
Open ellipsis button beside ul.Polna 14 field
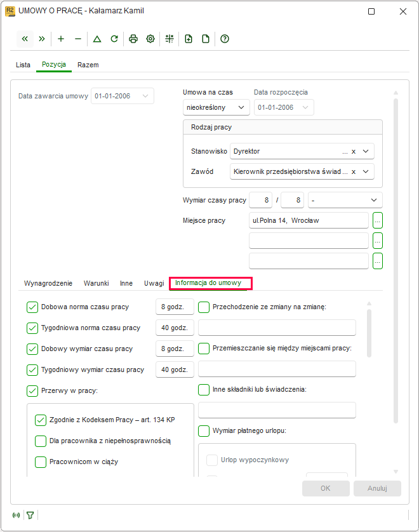pos(378,220)
